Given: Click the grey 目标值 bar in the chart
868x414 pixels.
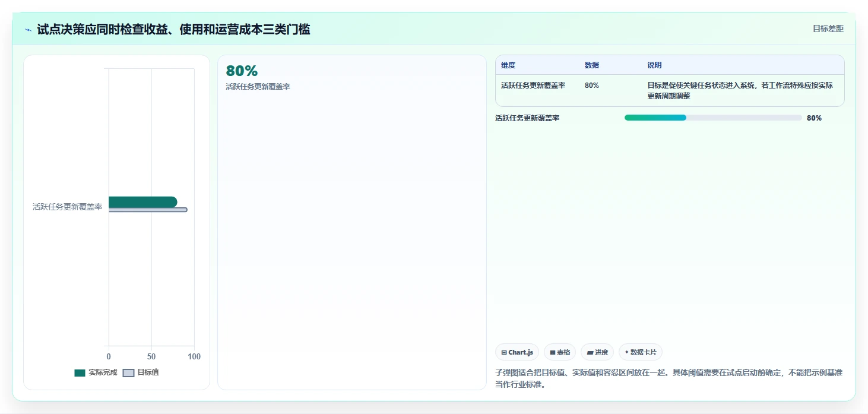Looking at the screenshot, I should (148, 210).
